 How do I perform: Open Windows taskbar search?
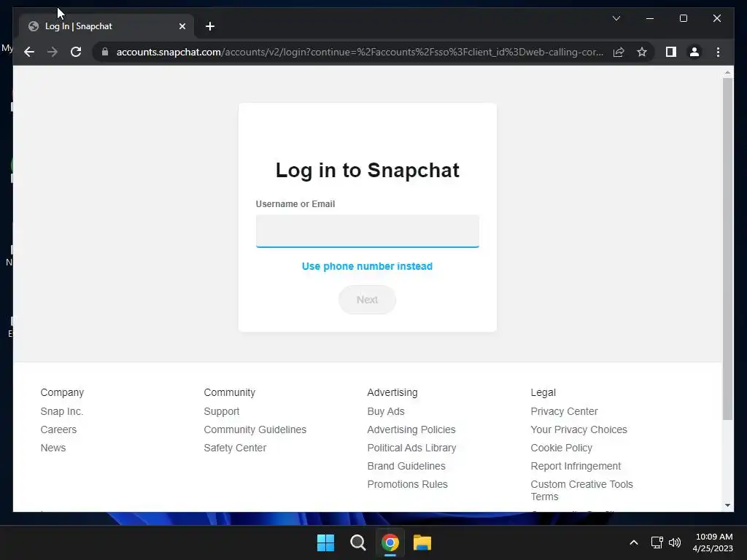pyautogui.click(x=357, y=542)
